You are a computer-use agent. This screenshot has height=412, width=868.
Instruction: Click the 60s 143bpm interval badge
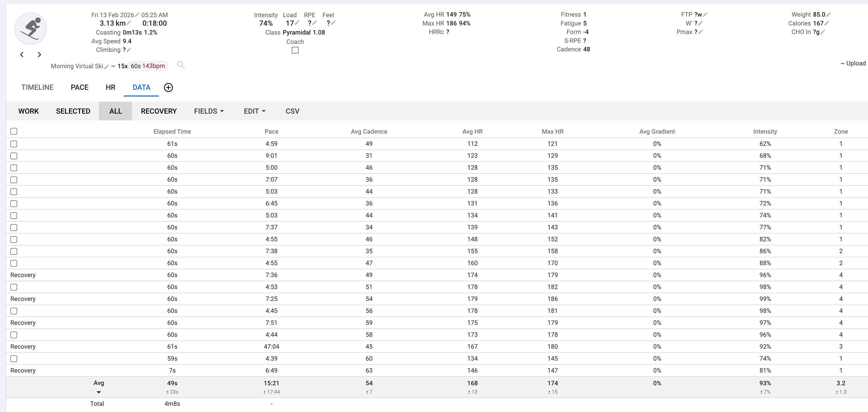coord(148,66)
